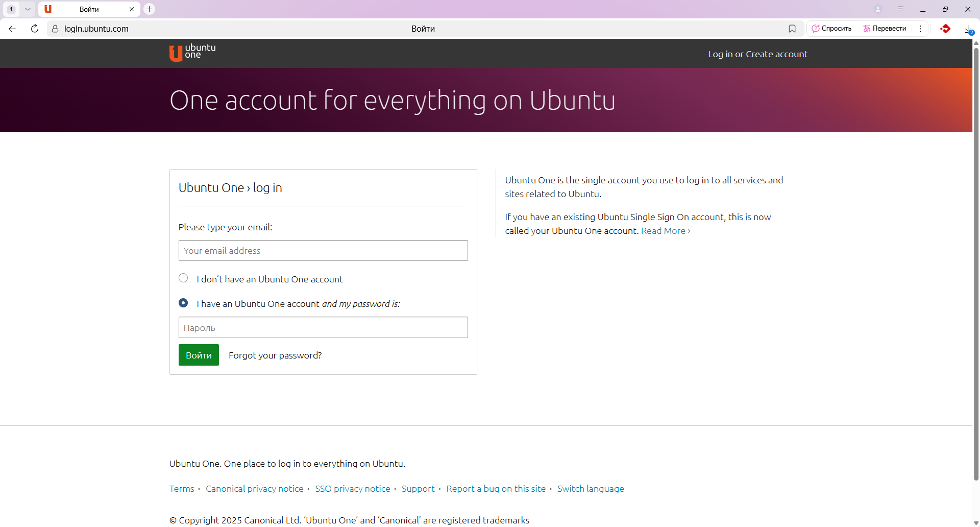This screenshot has width=980, height=527.
Task: Open the three-dot options next to Перевести
Action: [x=920, y=29]
